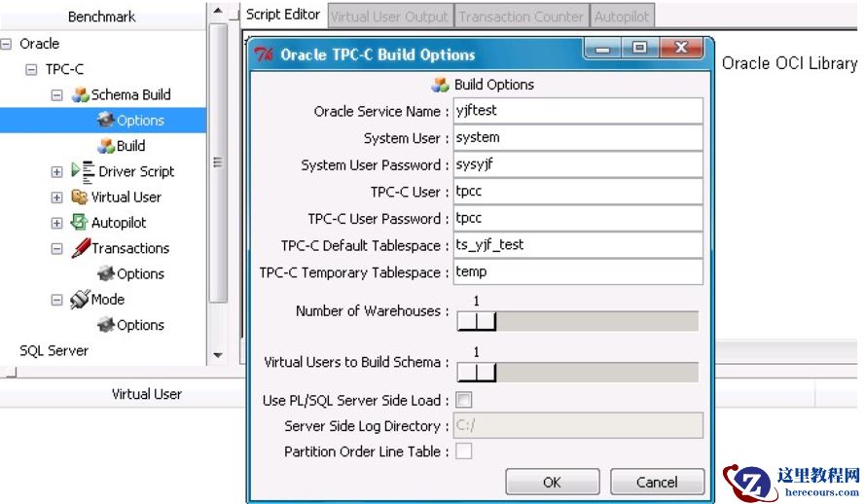Viewport: 865px width, 504px height.
Task: Cancel the Build Options dialog
Action: point(657,482)
